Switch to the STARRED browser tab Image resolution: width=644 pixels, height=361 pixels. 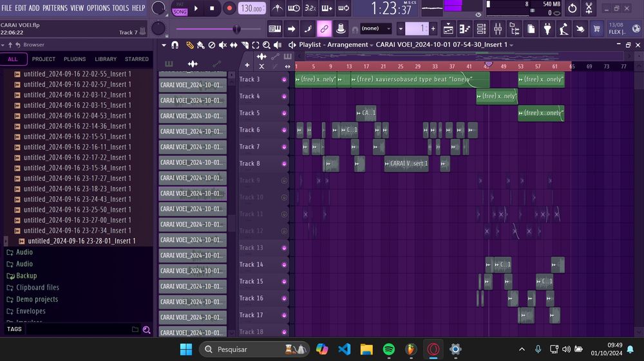pyautogui.click(x=137, y=59)
